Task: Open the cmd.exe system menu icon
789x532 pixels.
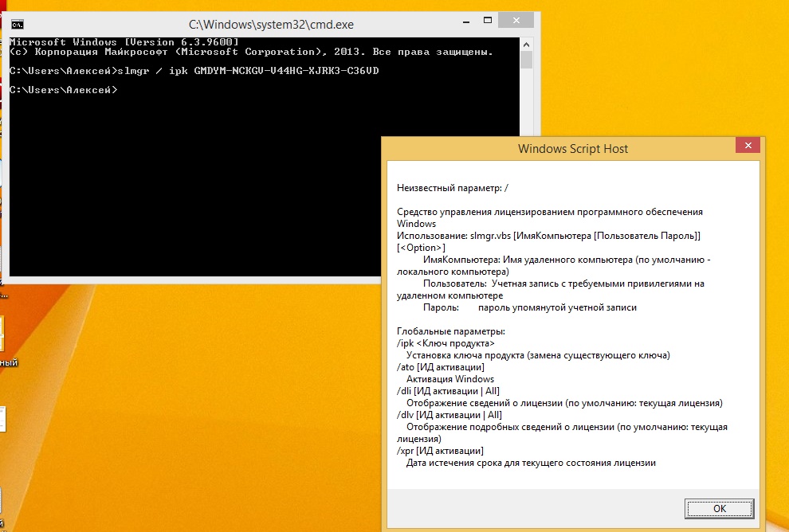Action: [17, 24]
